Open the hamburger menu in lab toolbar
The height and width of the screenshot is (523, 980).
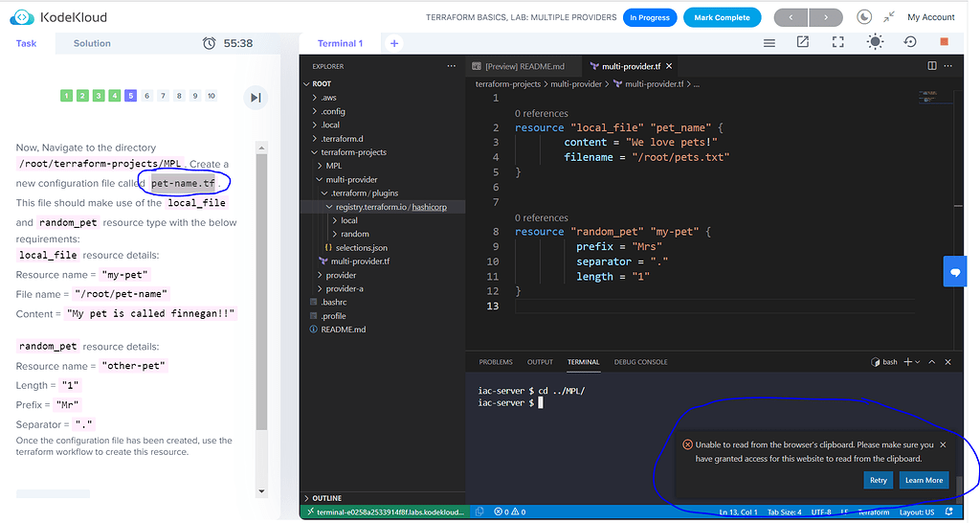tap(768, 43)
